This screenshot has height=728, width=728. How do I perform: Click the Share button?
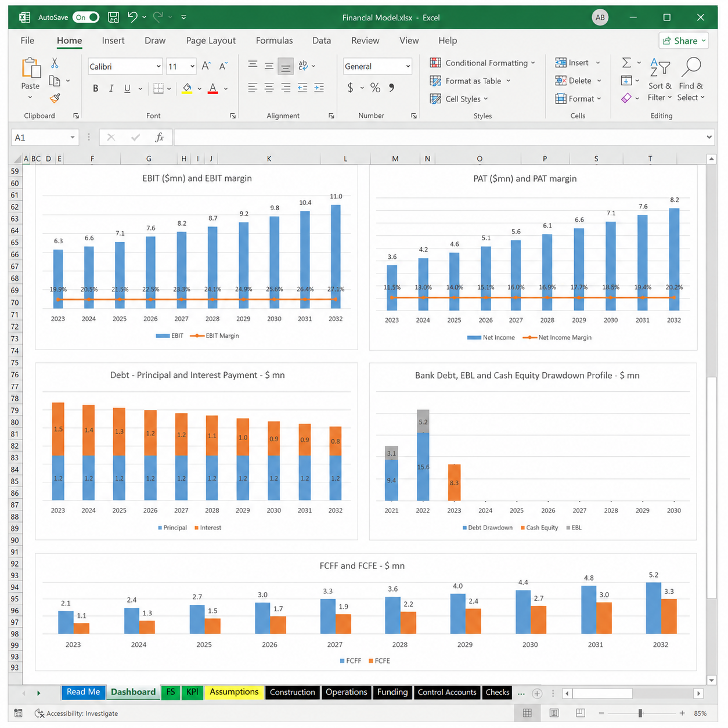[684, 41]
